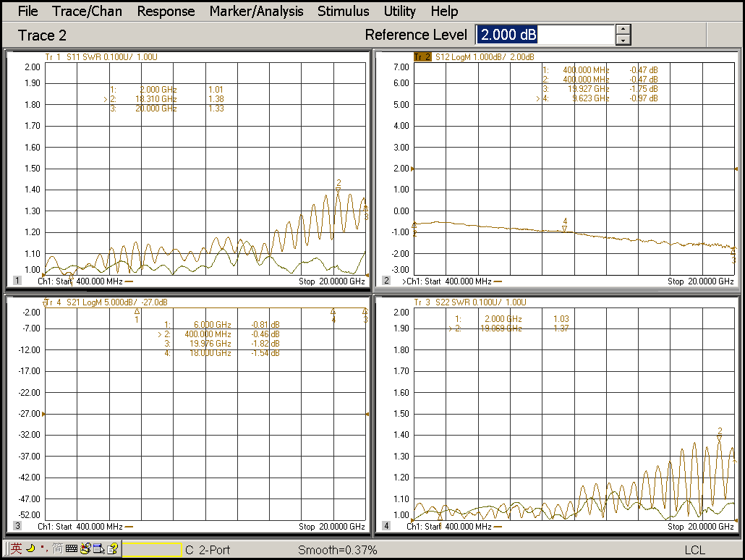Select window number 4 box
The image size is (745, 560).
pos(386,526)
